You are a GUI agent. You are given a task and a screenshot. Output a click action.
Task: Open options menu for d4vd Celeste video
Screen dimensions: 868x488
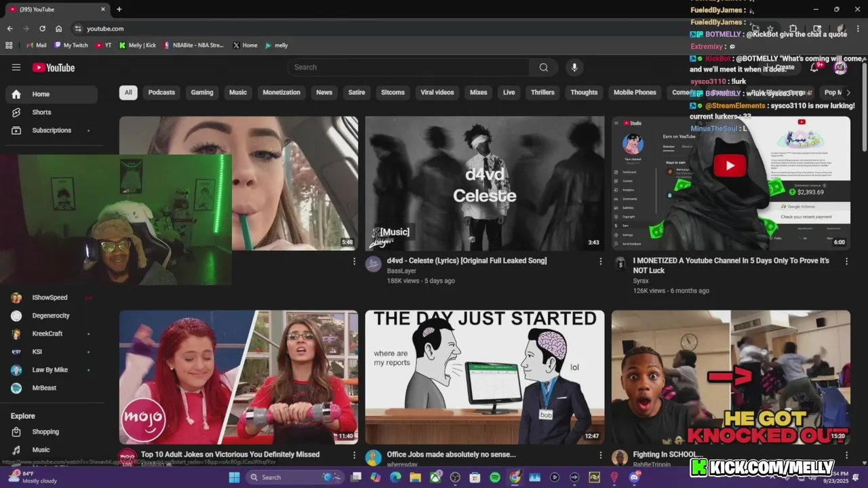tap(600, 261)
